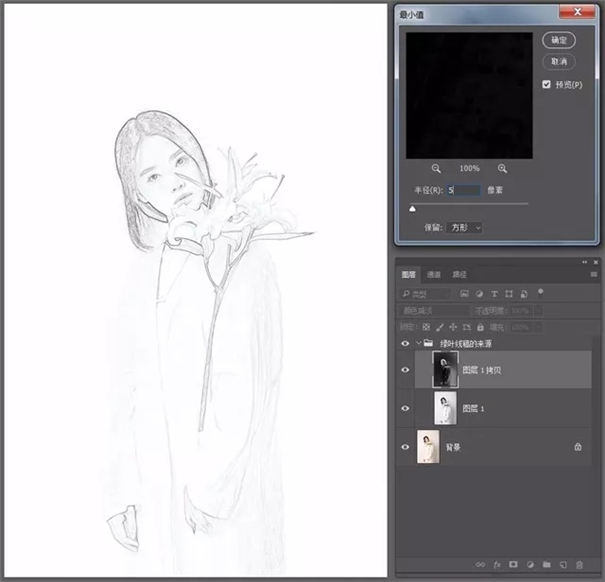
Task: Add a new adjustment layer
Action: click(x=530, y=566)
